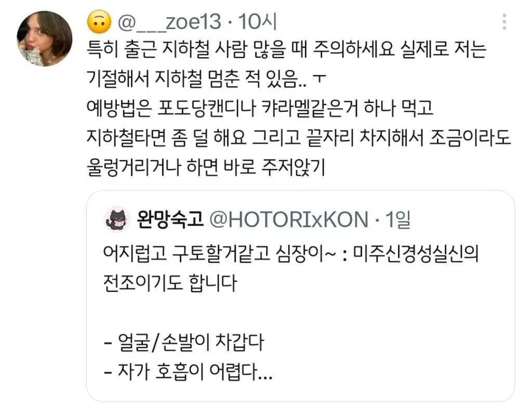Expand truncated line 자가 호흡이 어렵다…
This screenshot has height=404, width=532.
pyautogui.click(x=188, y=371)
